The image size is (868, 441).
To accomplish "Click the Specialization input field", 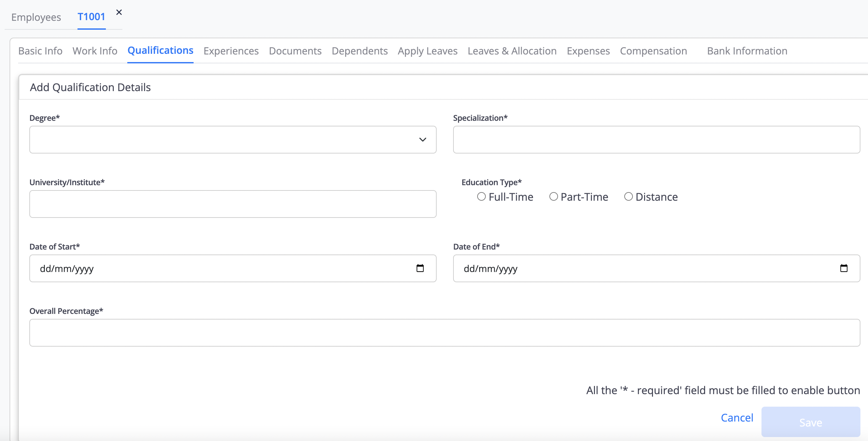I will (656, 140).
